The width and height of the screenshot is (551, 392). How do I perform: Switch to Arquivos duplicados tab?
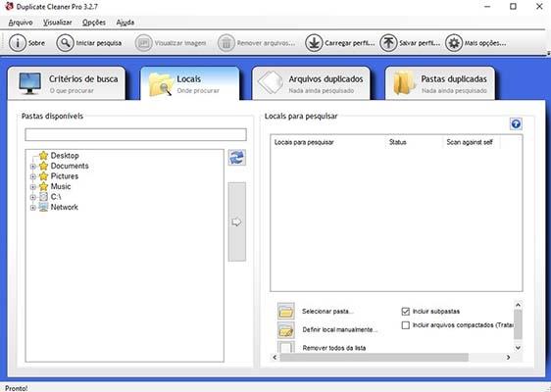(x=311, y=83)
